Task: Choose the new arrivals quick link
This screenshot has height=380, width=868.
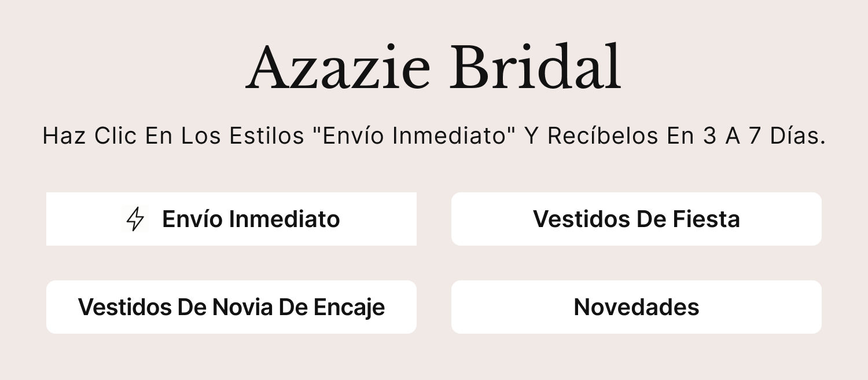Action: point(636,307)
